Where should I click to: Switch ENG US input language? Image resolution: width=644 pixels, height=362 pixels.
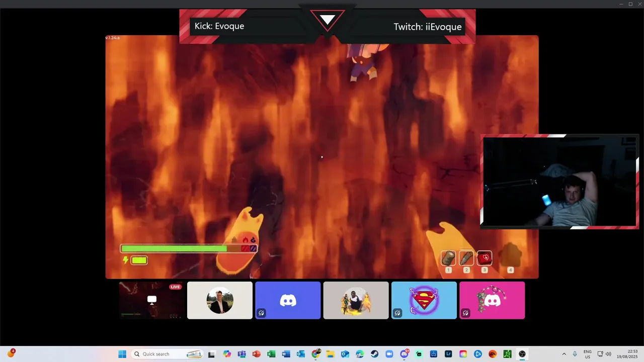pos(588,354)
